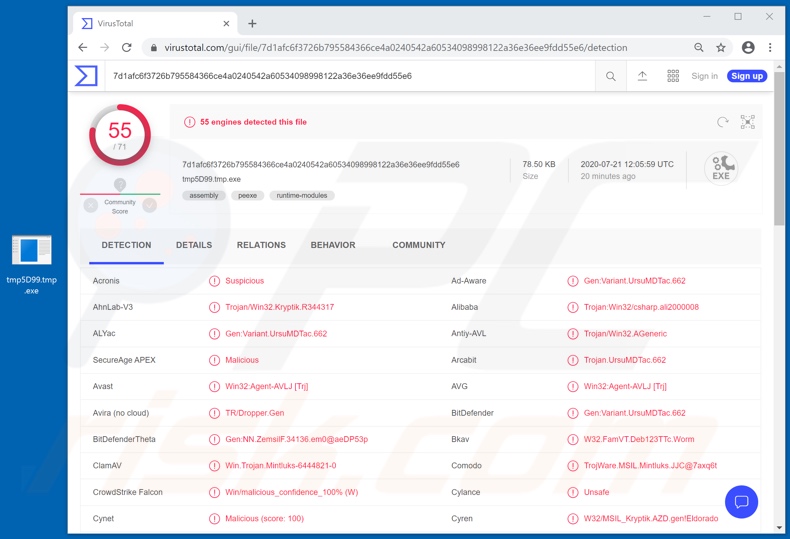The image size is (790, 539).
Task: Click the upload file icon
Action: coord(642,76)
